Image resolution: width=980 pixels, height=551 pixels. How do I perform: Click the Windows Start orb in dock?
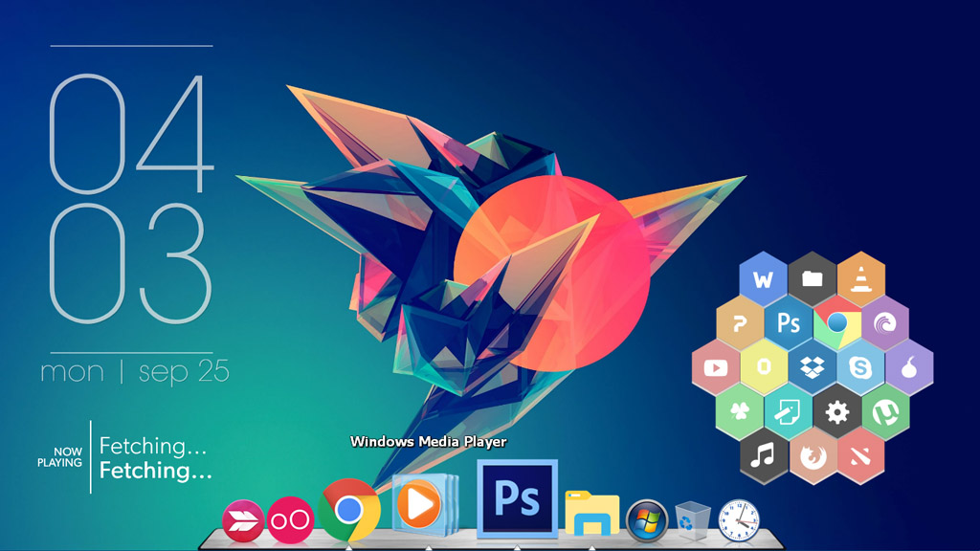click(647, 521)
